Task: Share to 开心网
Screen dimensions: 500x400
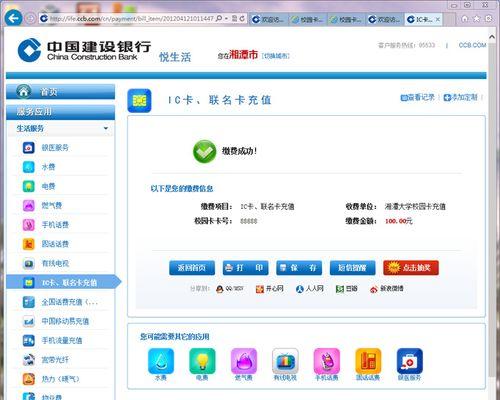Action: (269, 289)
